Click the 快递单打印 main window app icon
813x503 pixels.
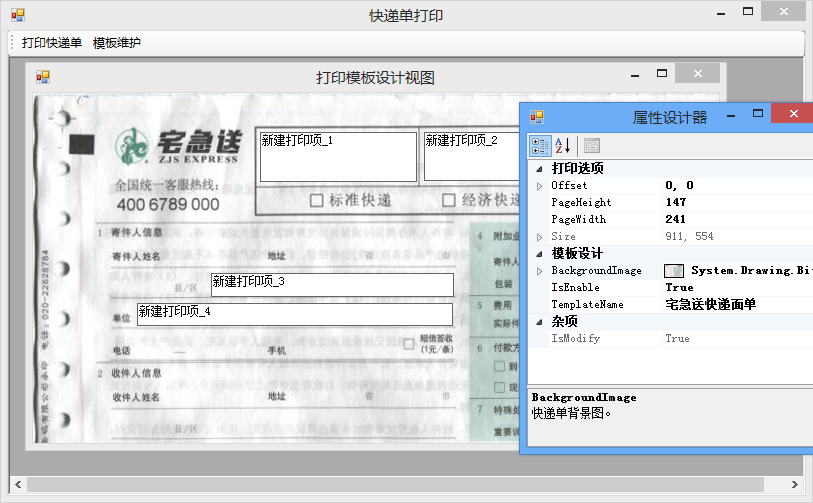click(x=18, y=15)
